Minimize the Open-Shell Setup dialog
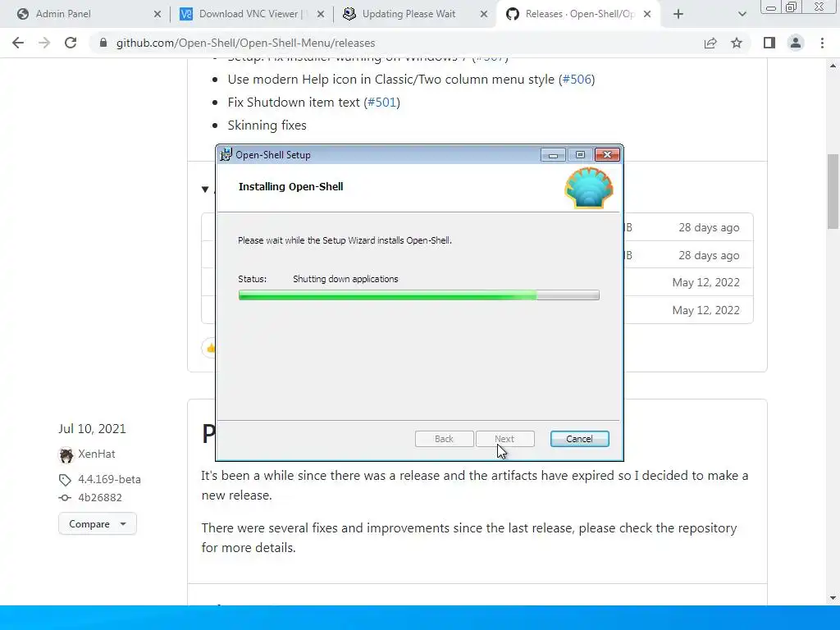 click(x=553, y=155)
